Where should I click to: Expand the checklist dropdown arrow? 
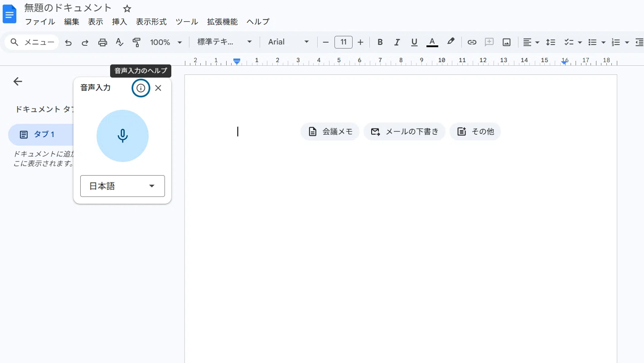coord(580,42)
